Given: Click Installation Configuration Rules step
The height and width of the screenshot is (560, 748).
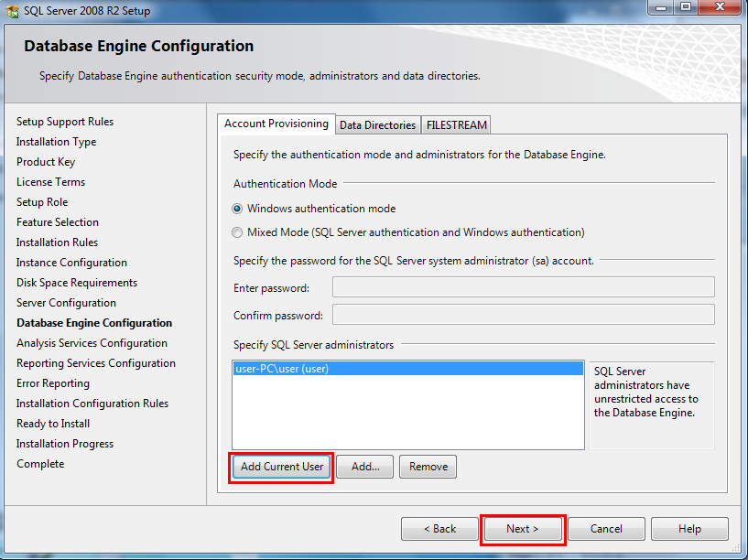Looking at the screenshot, I should click(x=92, y=404).
